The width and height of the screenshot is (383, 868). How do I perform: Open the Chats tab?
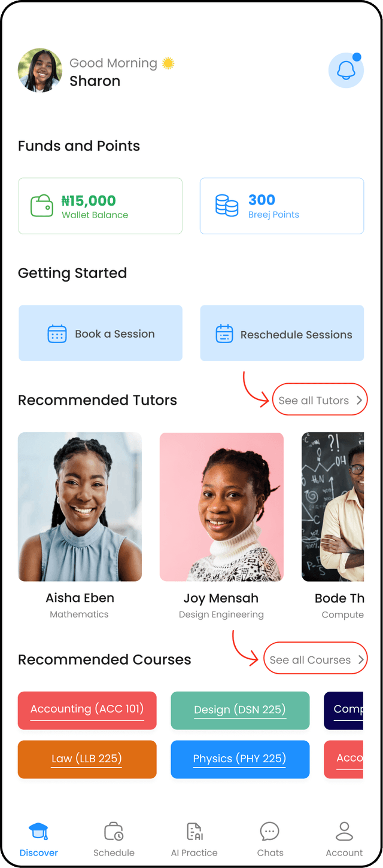tap(270, 839)
